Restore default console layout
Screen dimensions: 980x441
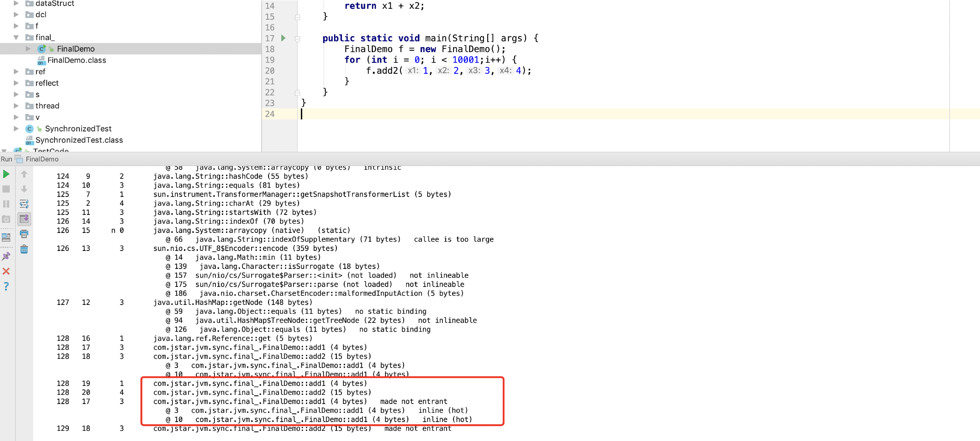6,236
